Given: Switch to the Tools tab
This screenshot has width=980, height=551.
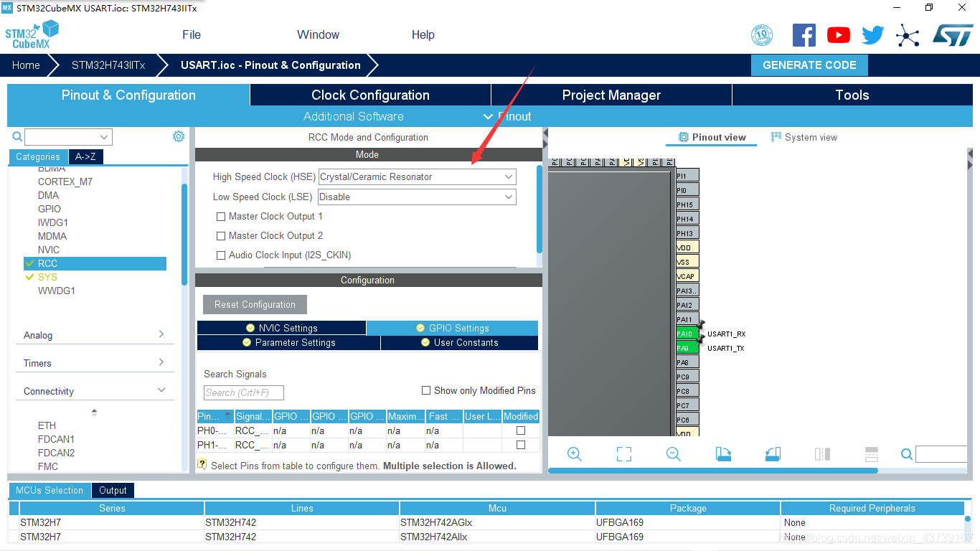Looking at the screenshot, I should (x=852, y=95).
